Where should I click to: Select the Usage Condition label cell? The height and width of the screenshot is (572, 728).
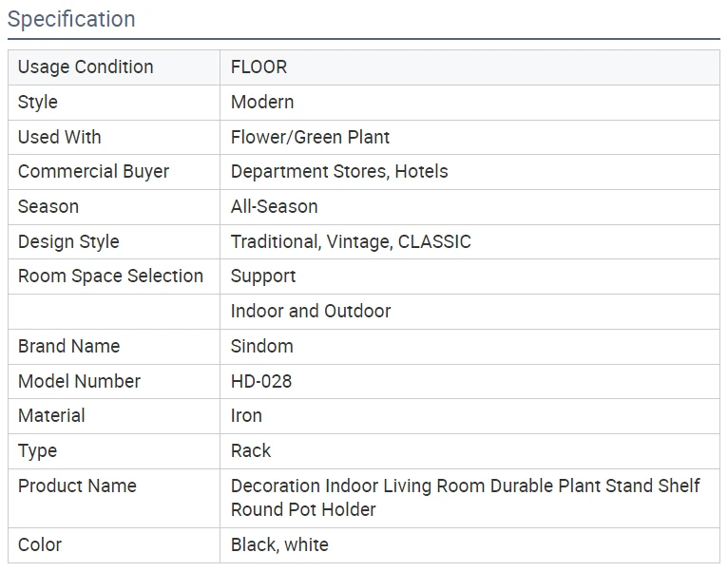coord(114,67)
